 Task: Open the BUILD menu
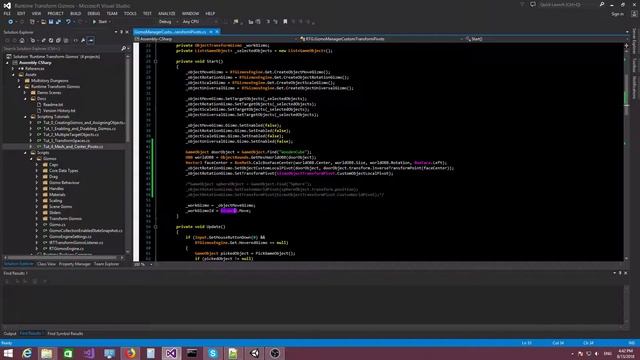tap(76, 13)
